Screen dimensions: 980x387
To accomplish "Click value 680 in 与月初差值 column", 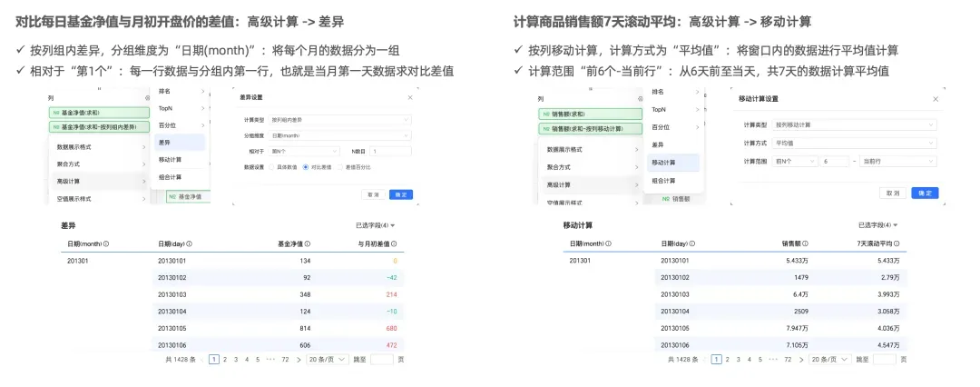I will pyautogui.click(x=391, y=328).
